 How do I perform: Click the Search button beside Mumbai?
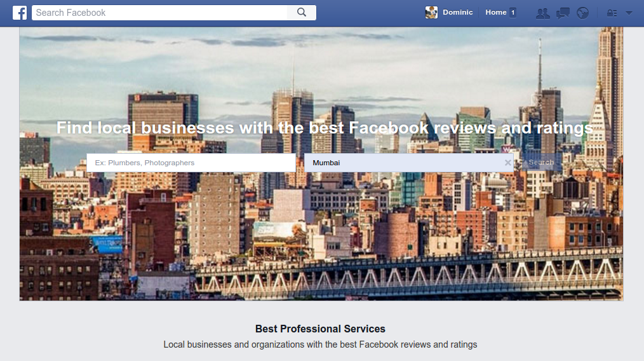(x=541, y=163)
